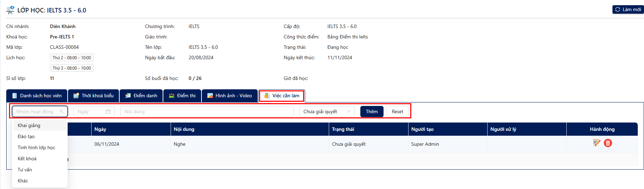Click the Ngày date picker field
Image resolution: width=644 pixels, height=189 pixels.
point(94,111)
